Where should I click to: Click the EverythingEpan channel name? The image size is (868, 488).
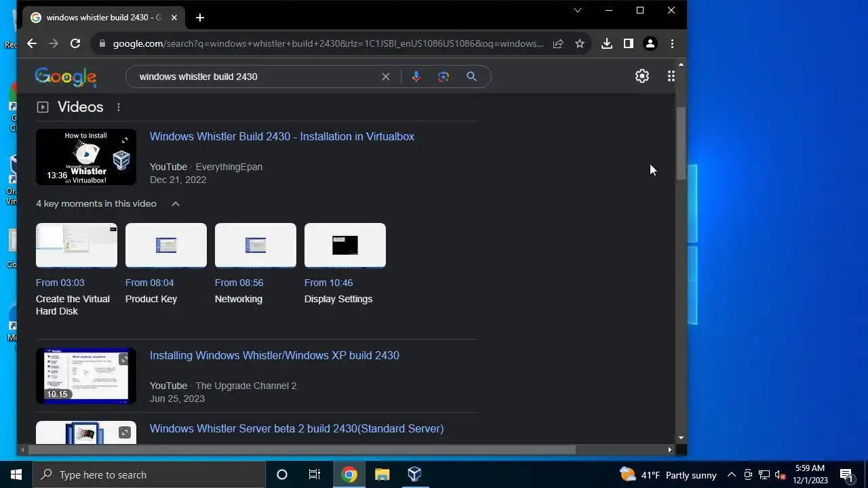(229, 167)
